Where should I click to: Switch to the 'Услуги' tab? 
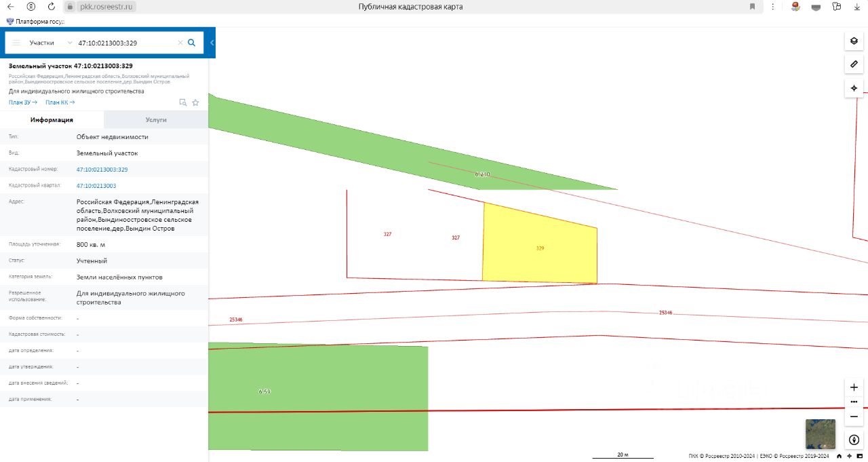pos(156,119)
